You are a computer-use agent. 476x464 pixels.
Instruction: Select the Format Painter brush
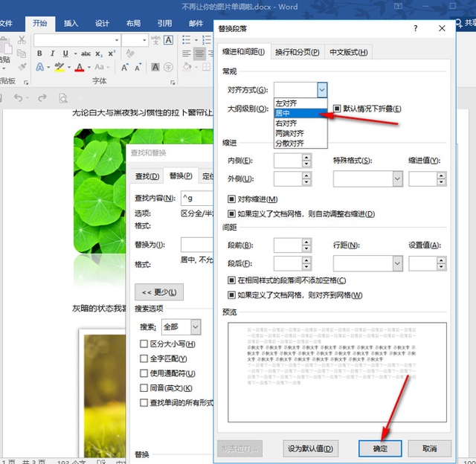(x=22, y=67)
